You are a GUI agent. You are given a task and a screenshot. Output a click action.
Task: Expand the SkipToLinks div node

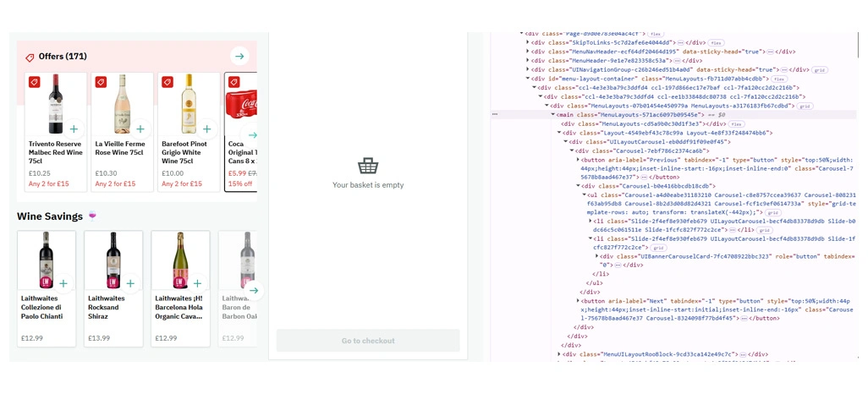(528, 42)
